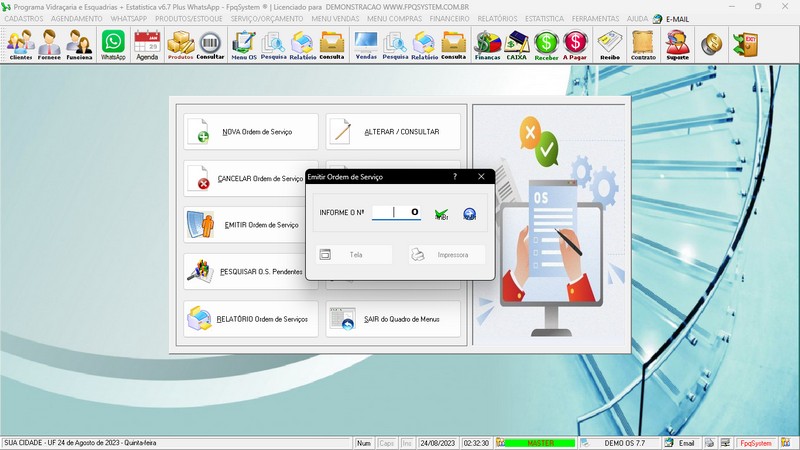Click the Suporte support icon
Image resolution: width=800 pixels, height=450 pixels.
[x=678, y=45]
